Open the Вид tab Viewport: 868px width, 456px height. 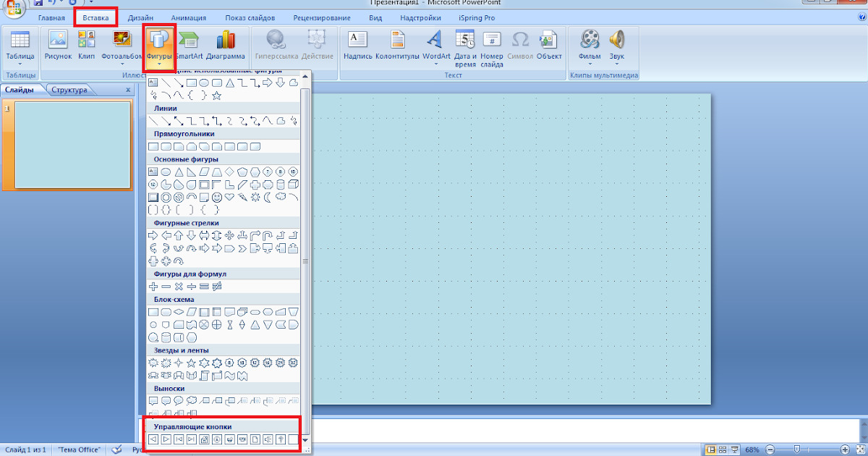point(375,17)
